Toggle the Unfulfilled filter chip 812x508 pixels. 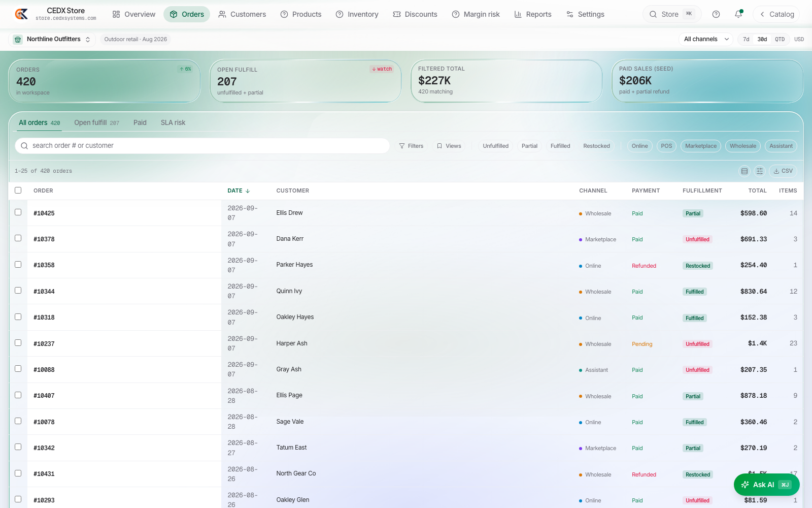[496, 146]
